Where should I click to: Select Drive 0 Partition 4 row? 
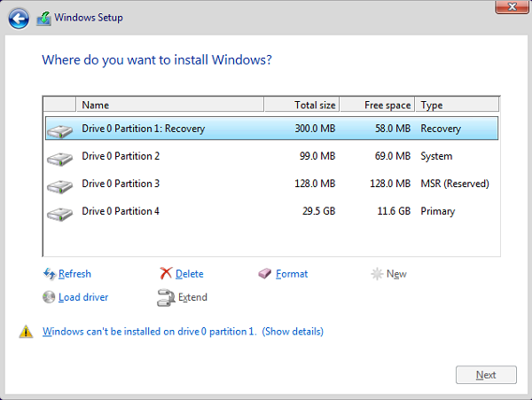coord(272,211)
